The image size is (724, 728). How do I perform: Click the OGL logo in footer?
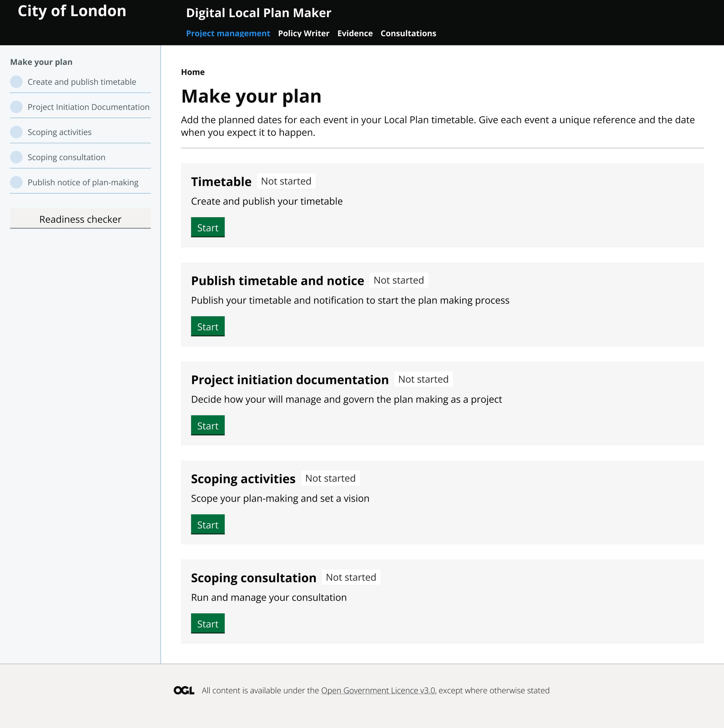pos(184,690)
